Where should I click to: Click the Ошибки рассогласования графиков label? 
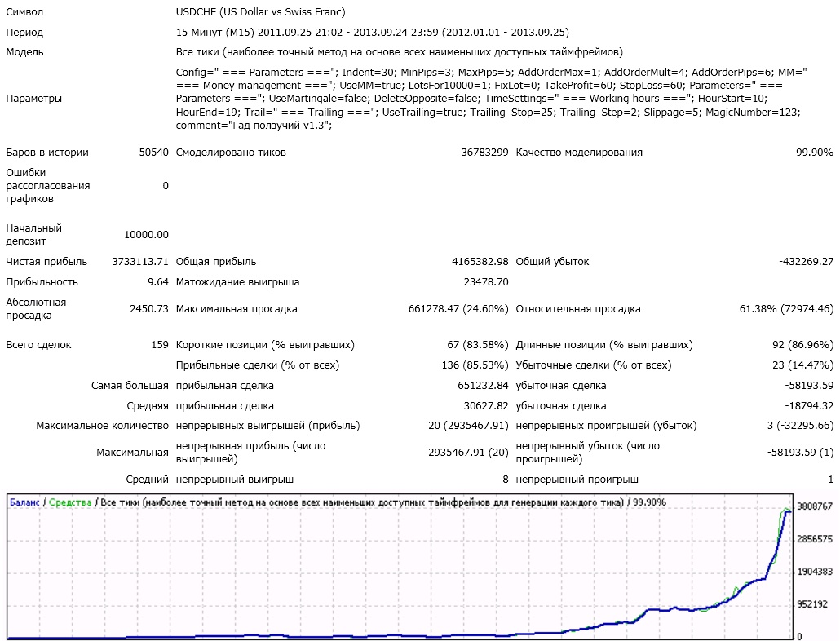(47, 185)
